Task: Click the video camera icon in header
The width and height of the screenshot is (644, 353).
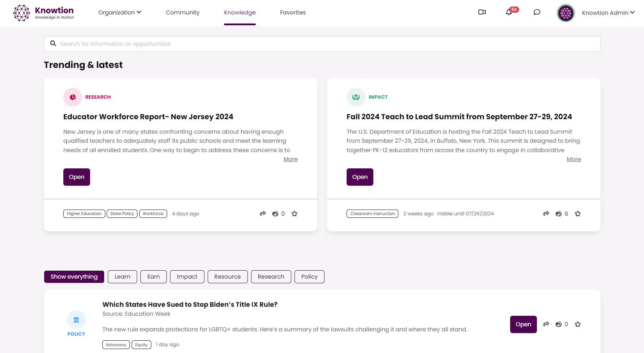Action: [x=482, y=12]
